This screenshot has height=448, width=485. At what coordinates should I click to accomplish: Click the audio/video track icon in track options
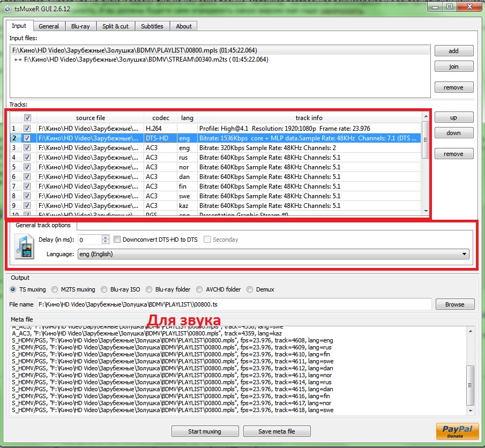[25, 247]
